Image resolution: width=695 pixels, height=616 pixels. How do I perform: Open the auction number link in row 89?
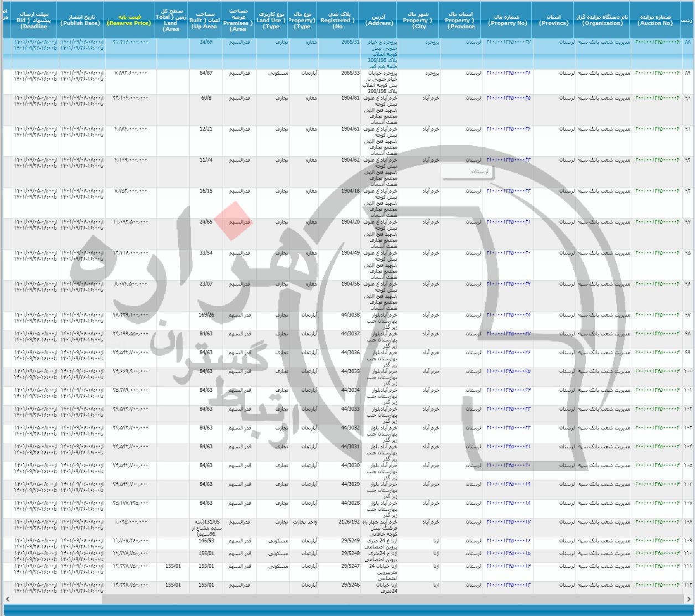pyautogui.click(x=656, y=73)
